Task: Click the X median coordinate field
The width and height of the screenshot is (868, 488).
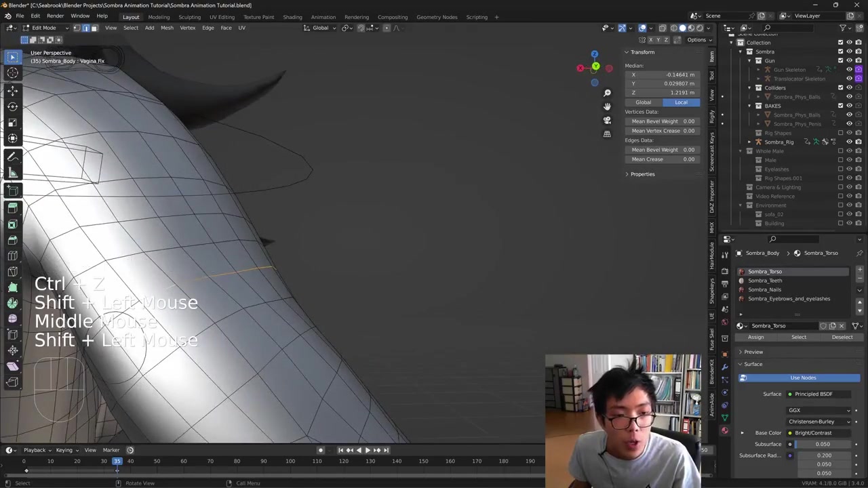Action: (663, 75)
